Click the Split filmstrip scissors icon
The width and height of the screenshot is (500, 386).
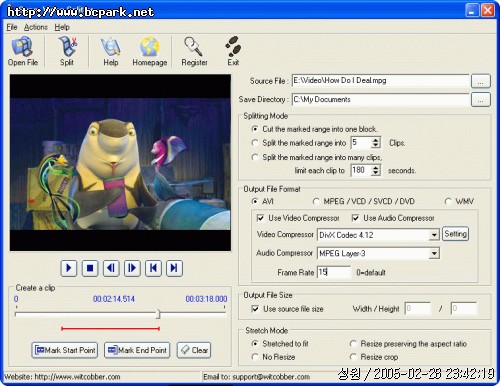pyautogui.click(x=68, y=47)
